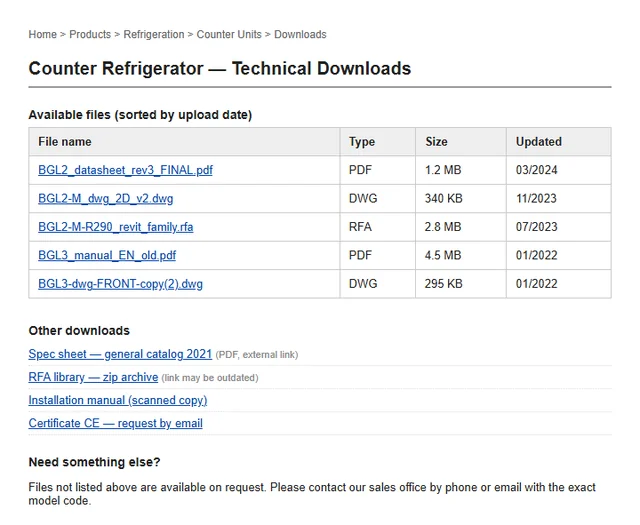Open BGL3_manual_EN_old.pdf link
640x525 pixels.
pyautogui.click(x=107, y=255)
